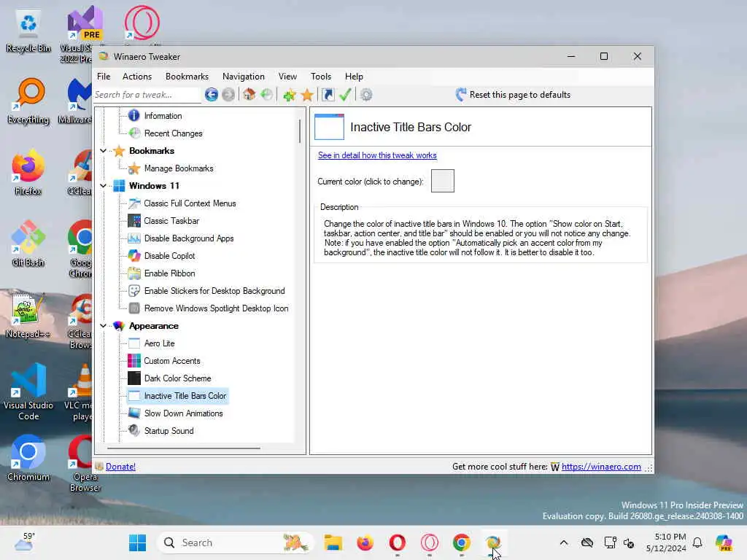Click Reset this page to defaults
This screenshot has width=747, height=560.
point(513,95)
